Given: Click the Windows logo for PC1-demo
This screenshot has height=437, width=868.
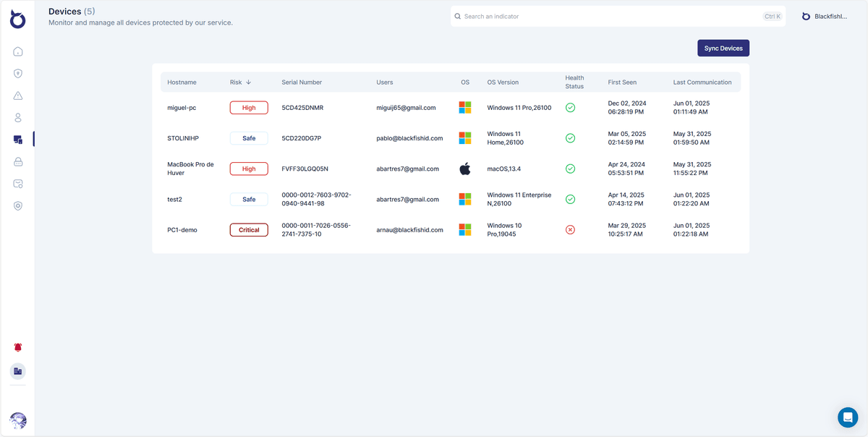Looking at the screenshot, I should pyautogui.click(x=465, y=229).
